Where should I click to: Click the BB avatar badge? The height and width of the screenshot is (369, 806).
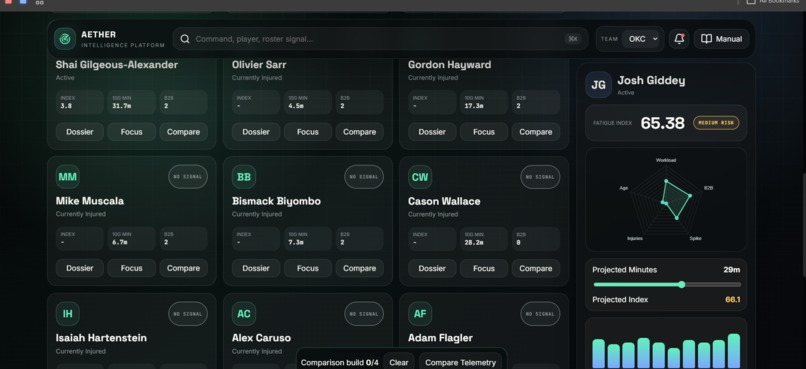(244, 177)
